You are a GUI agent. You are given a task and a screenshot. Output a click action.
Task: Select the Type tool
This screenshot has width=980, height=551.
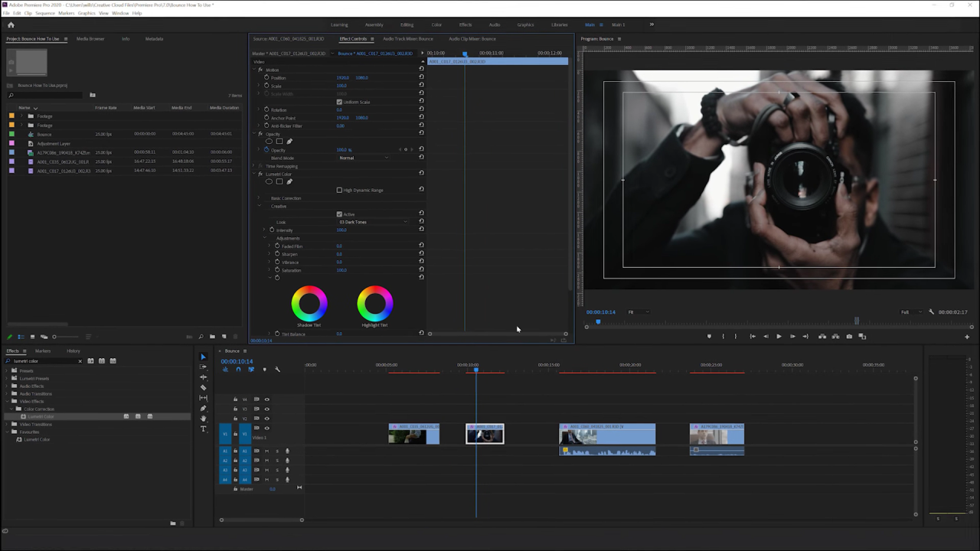(204, 429)
